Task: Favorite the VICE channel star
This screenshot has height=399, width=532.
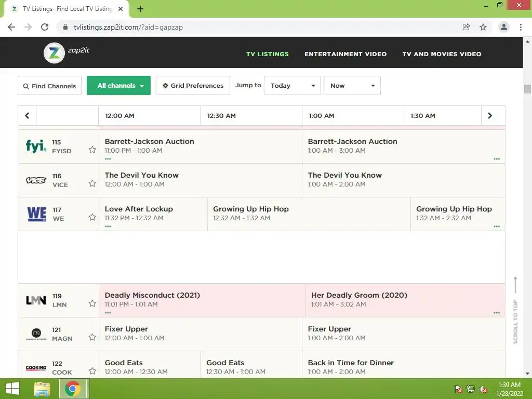Action: (x=92, y=183)
